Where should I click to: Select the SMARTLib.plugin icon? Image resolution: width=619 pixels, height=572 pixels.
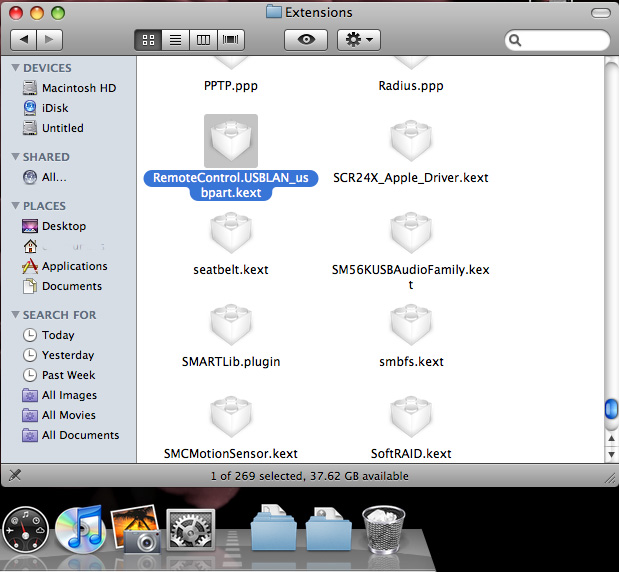(231, 324)
